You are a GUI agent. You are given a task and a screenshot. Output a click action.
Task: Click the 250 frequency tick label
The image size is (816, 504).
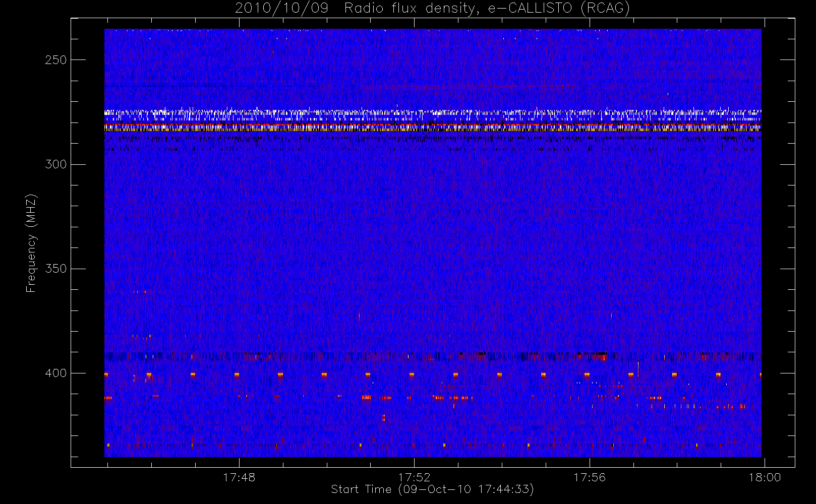coord(55,60)
